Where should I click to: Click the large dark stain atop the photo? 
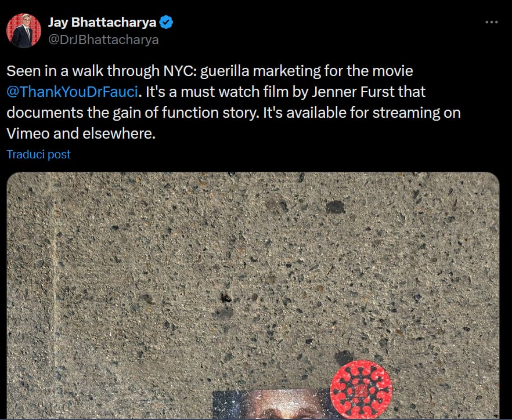tap(336, 207)
